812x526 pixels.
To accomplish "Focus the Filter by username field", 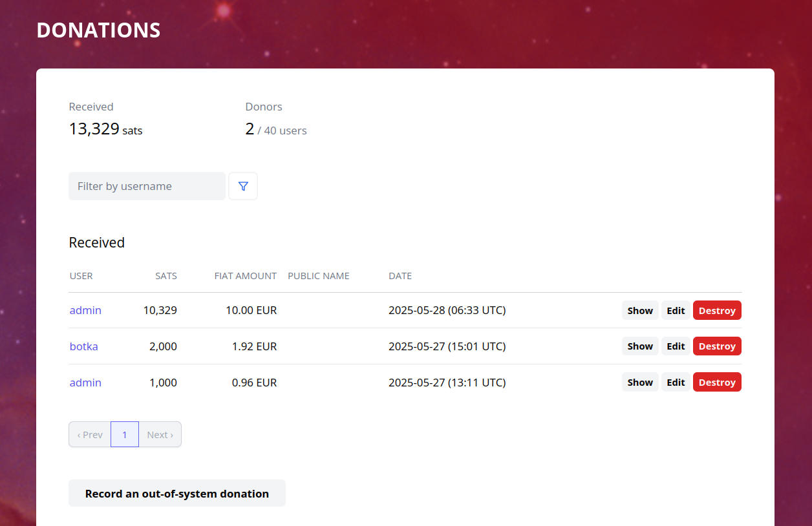I will 147,186.
